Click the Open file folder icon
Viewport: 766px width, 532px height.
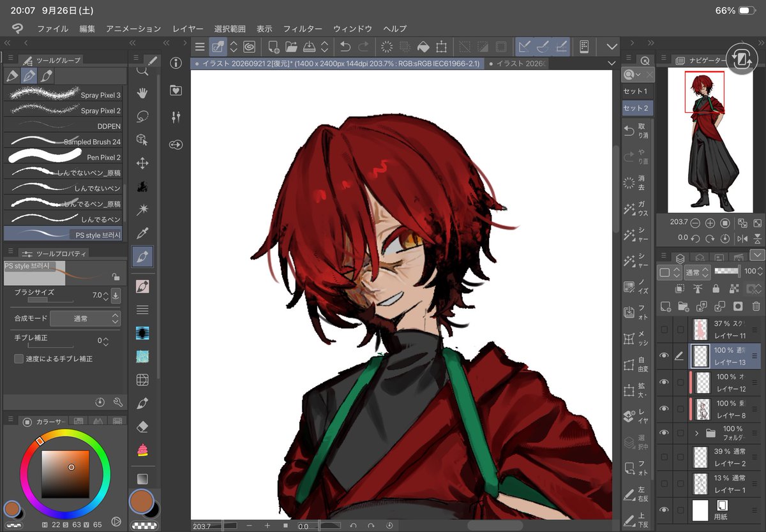pyautogui.click(x=291, y=47)
